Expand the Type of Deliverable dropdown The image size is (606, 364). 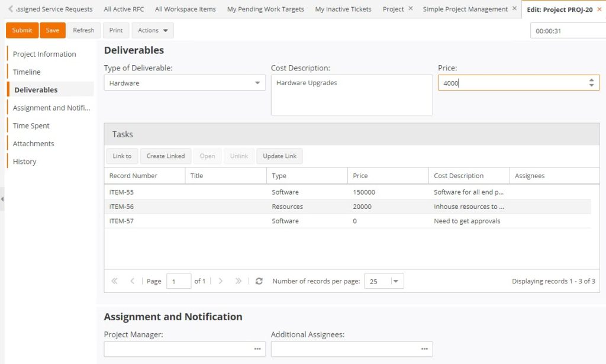[257, 83]
